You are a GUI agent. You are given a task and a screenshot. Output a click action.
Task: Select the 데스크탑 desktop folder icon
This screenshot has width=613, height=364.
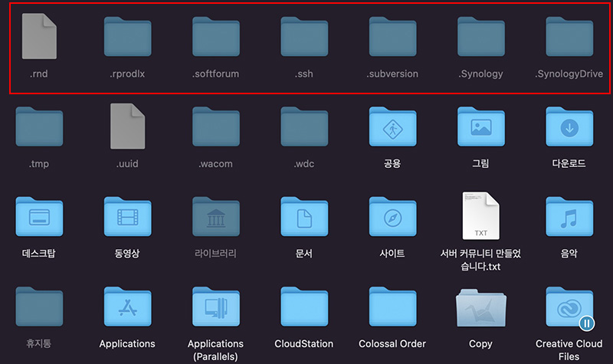tap(39, 217)
